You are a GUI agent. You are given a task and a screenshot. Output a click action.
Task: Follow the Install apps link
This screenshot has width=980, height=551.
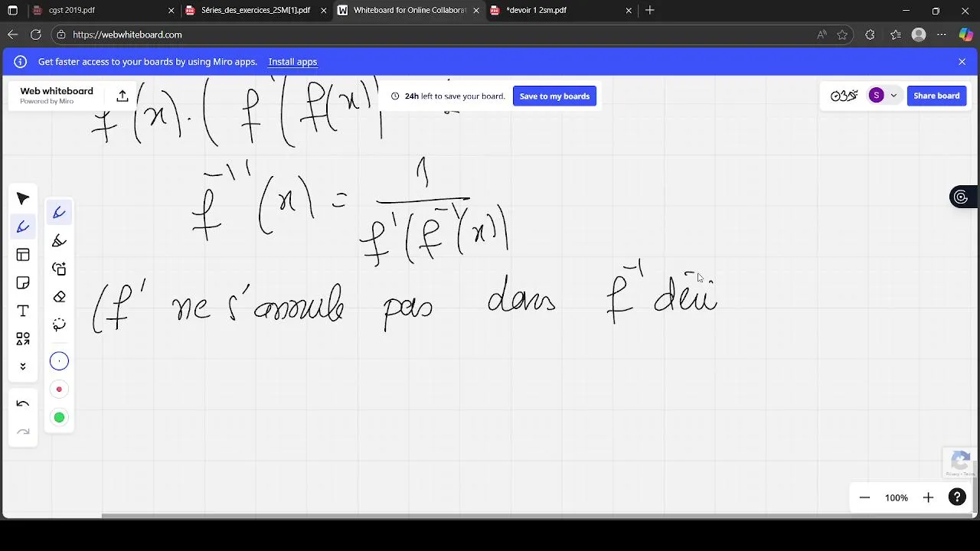(292, 62)
